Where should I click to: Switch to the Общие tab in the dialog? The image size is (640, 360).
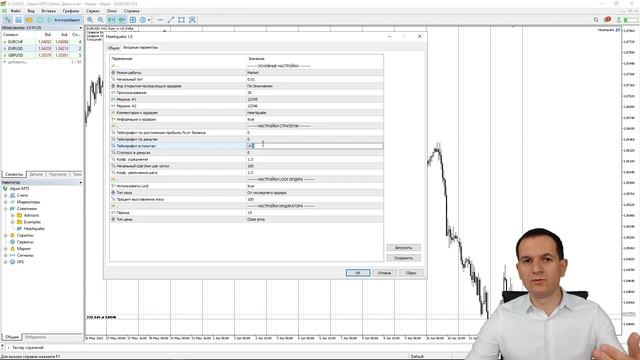click(113, 48)
